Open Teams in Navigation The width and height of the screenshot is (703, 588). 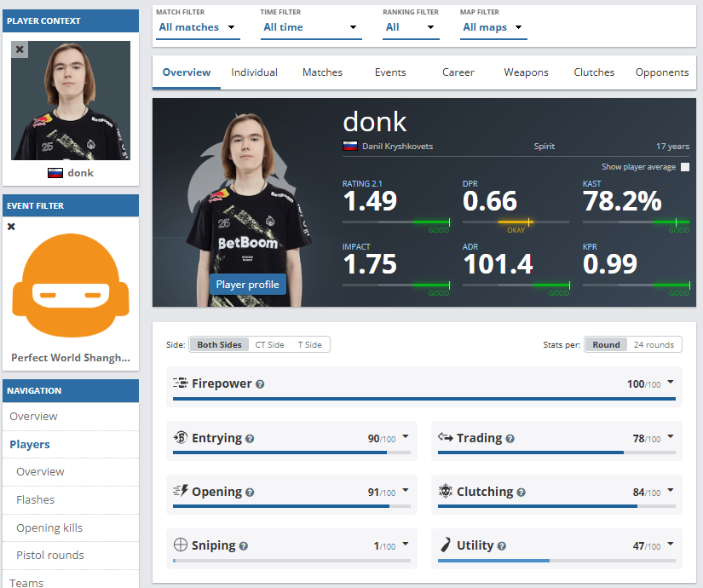(x=71, y=580)
